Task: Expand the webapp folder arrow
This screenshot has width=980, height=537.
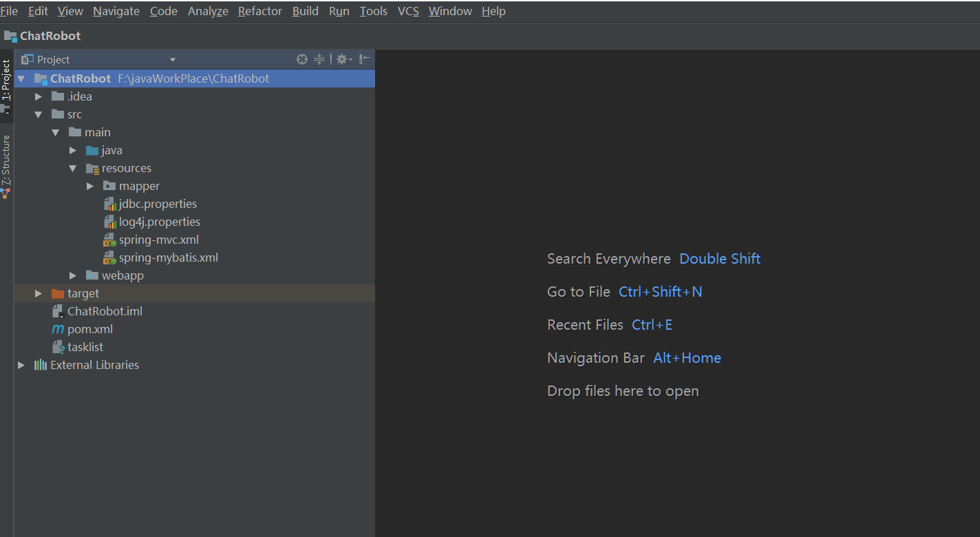Action: coord(73,275)
